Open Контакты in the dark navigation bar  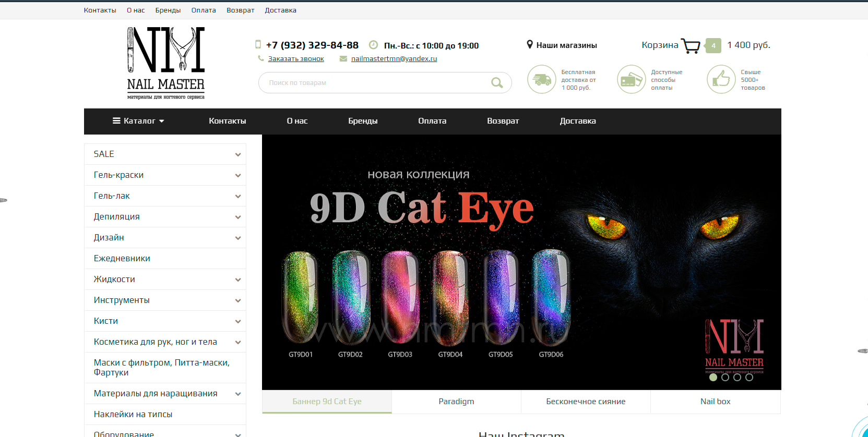click(228, 120)
